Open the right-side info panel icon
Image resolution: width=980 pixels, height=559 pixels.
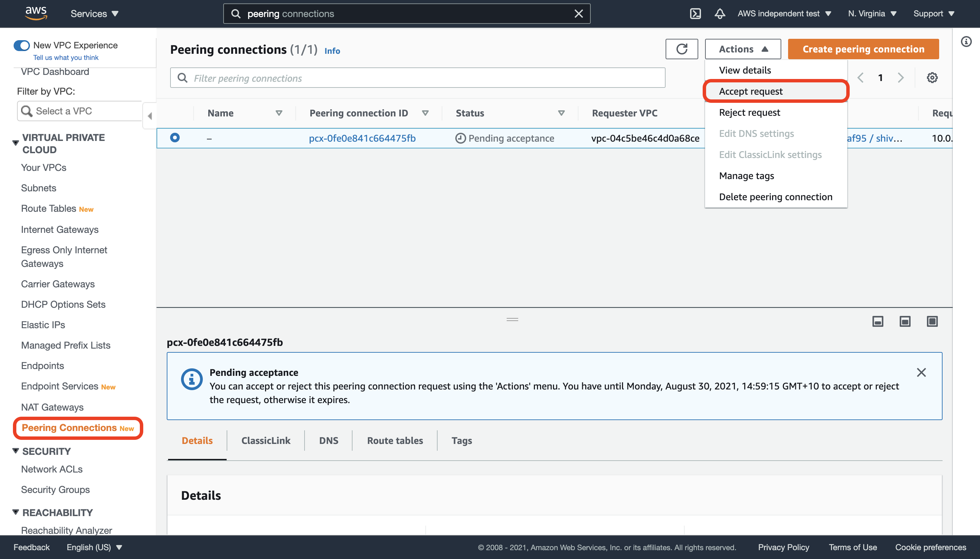tap(966, 42)
